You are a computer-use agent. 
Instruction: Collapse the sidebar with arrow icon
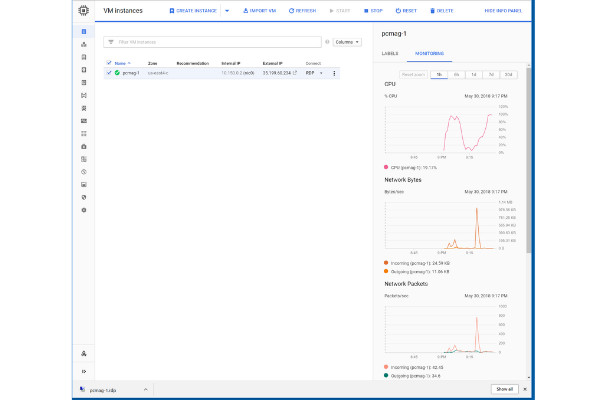tap(84, 371)
